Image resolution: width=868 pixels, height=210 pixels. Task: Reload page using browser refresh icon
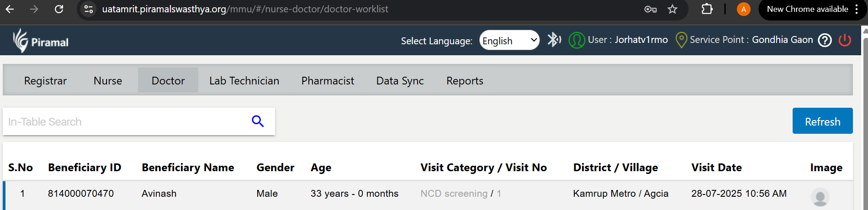click(59, 9)
